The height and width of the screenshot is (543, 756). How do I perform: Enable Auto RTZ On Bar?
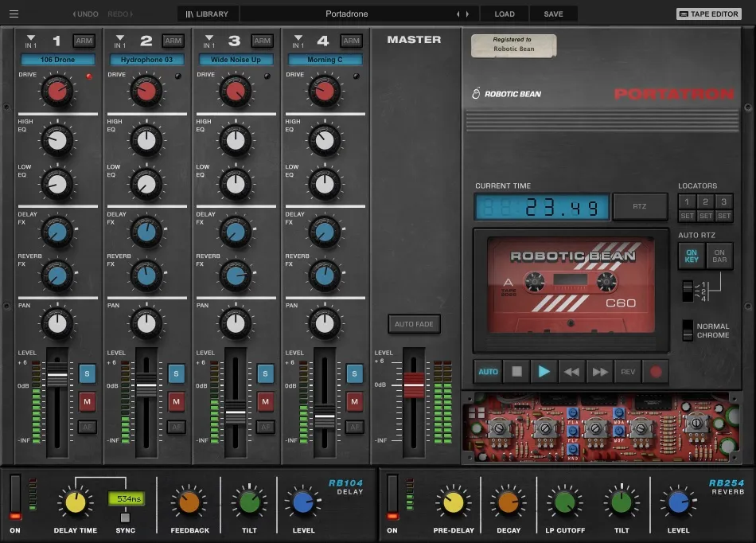(x=719, y=256)
